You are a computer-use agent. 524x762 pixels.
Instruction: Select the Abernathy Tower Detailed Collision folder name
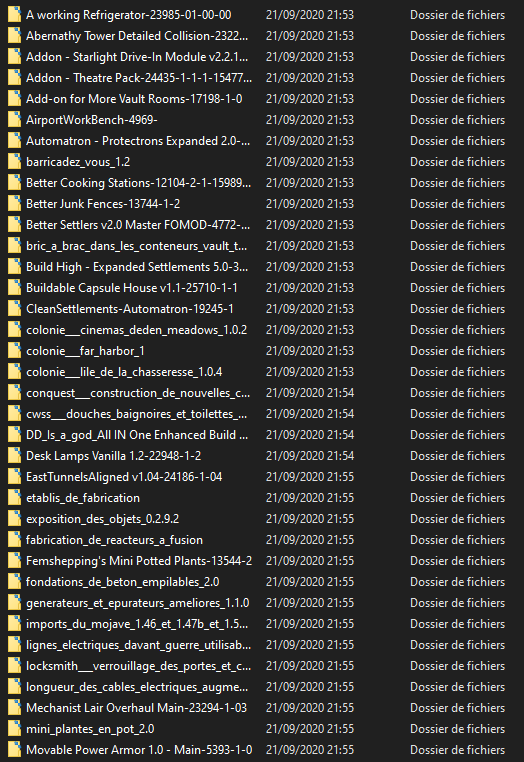click(137, 36)
